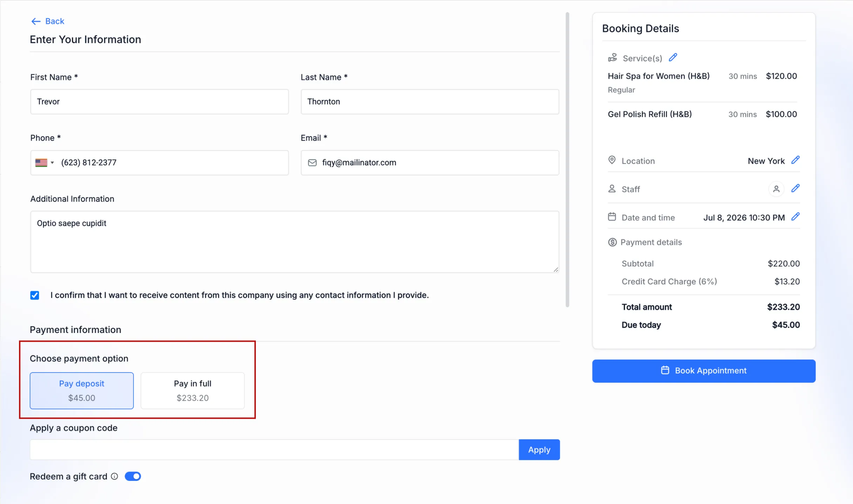Image resolution: width=853 pixels, height=504 pixels.
Task: Edit the New York location pencil
Action: 796,160
